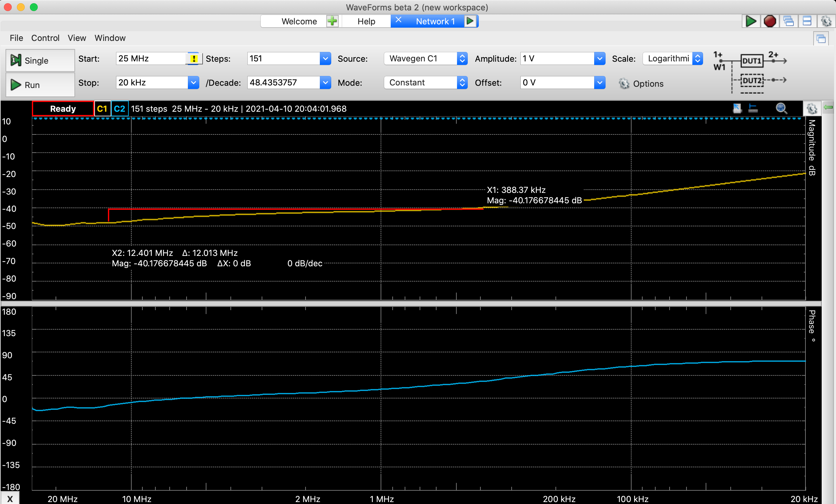Open the View menu

pyautogui.click(x=77, y=38)
